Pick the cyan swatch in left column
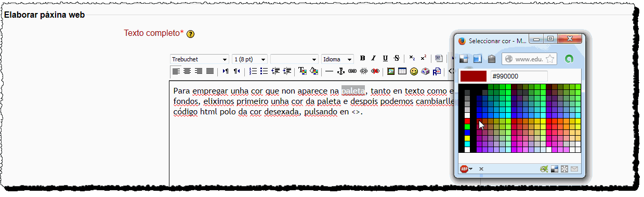The width and height of the screenshot is (644, 197). (467, 143)
